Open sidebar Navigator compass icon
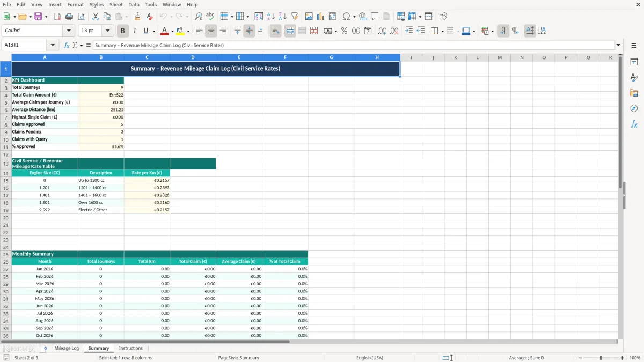Image resolution: width=644 pixels, height=362 pixels. (634, 108)
